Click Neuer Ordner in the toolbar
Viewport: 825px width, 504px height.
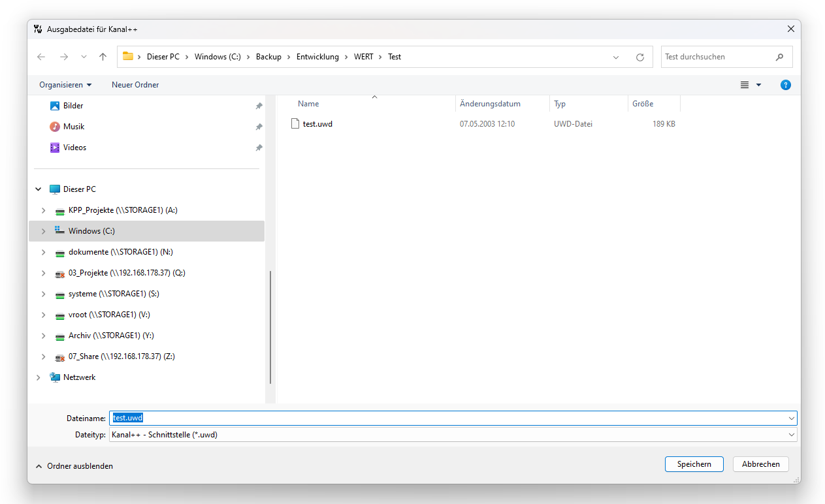(x=135, y=85)
